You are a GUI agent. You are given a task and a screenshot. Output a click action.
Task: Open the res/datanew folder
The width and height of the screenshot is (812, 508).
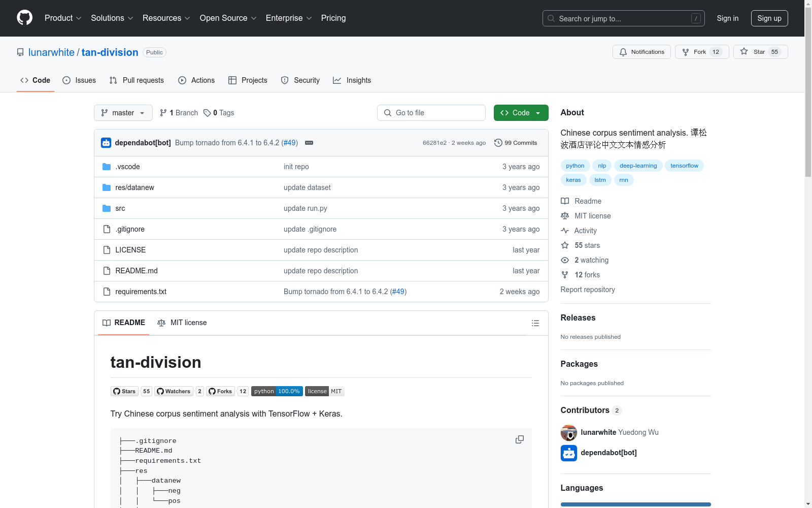[x=134, y=187]
